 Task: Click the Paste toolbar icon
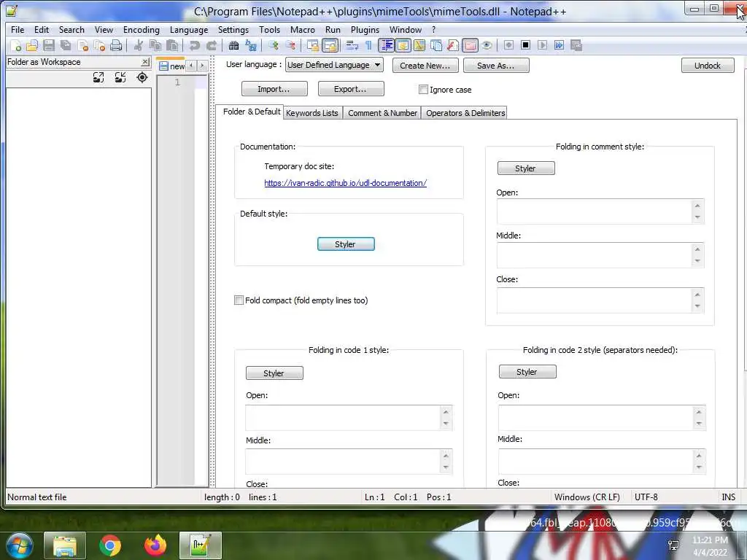coord(172,45)
